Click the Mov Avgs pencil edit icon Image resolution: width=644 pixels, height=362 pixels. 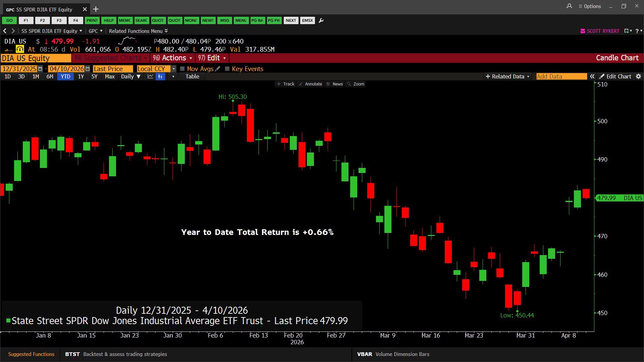pyautogui.click(x=218, y=69)
